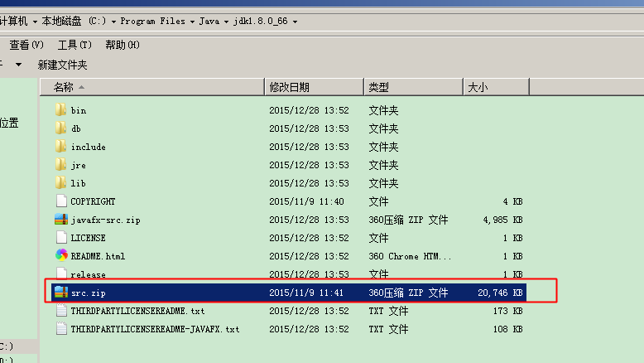Click the javafx-src.zip archive icon
This screenshot has height=363, width=644.
click(x=61, y=219)
